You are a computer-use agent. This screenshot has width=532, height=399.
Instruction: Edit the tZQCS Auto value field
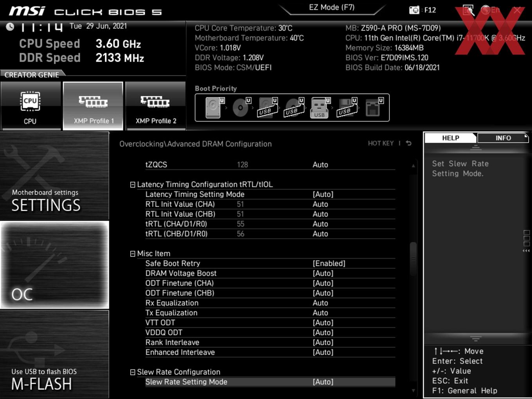pos(320,165)
